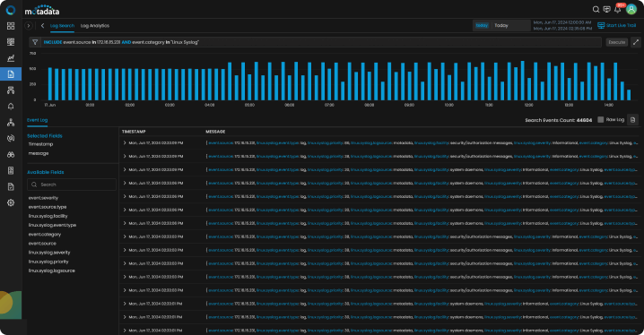This screenshot has height=335, width=644.
Task: Open the dashboard grid icon in sidebar
Action: (11, 26)
